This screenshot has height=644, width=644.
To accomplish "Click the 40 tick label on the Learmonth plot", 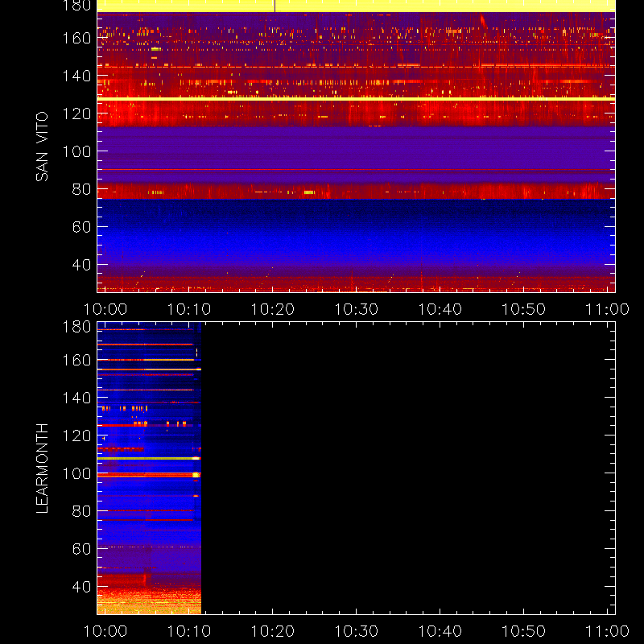I will (x=81, y=587).
